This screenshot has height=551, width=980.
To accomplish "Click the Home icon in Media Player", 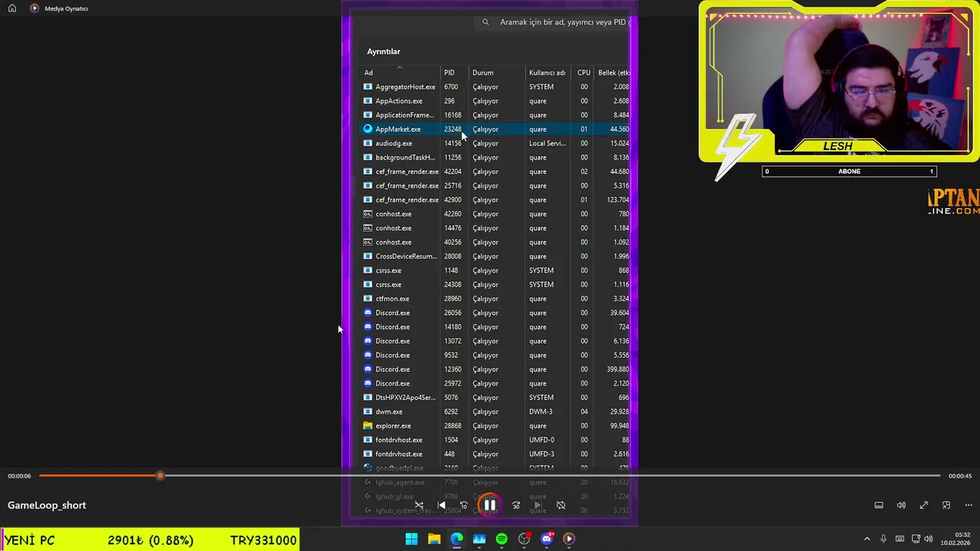I will click(x=12, y=8).
